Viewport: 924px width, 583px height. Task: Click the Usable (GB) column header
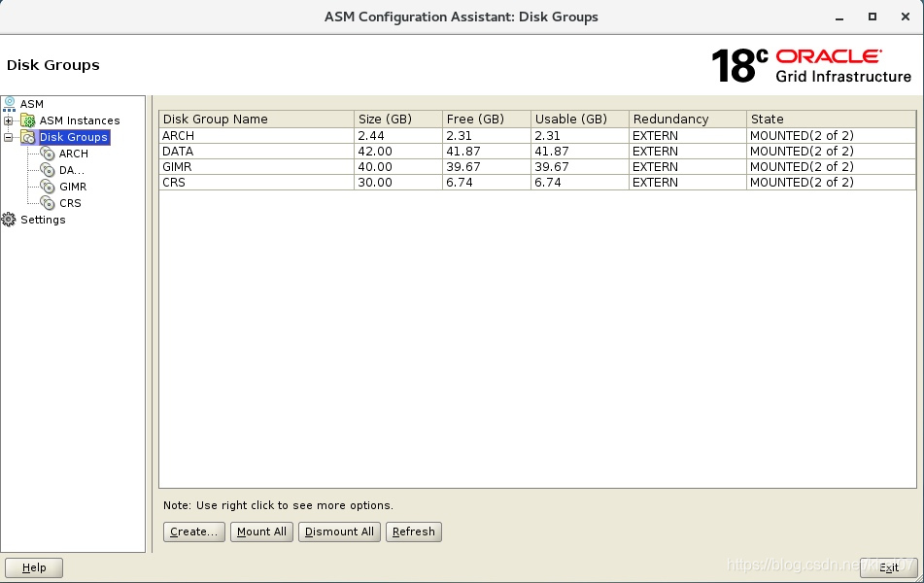tap(580, 120)
